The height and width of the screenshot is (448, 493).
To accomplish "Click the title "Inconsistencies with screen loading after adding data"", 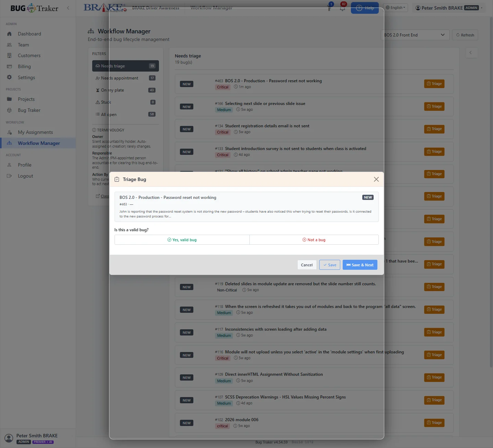I will click(276, 329).
